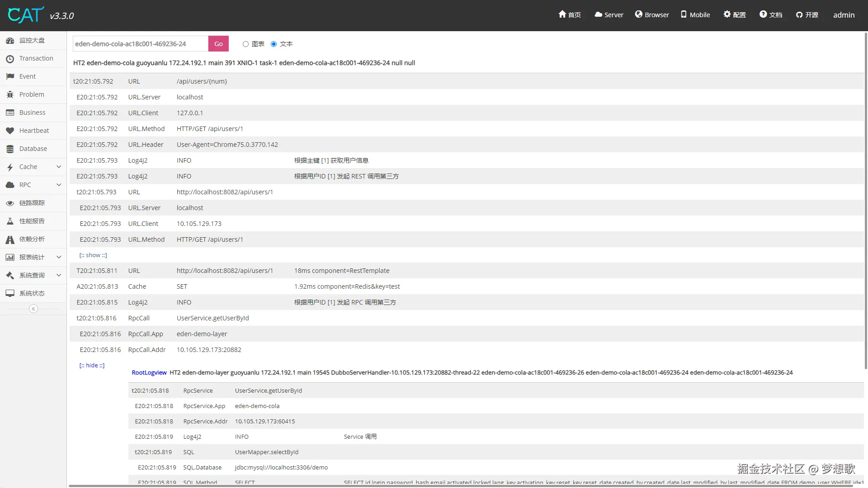
Task: Expand the RPC submenu arrow
Action: coord(59,185)
